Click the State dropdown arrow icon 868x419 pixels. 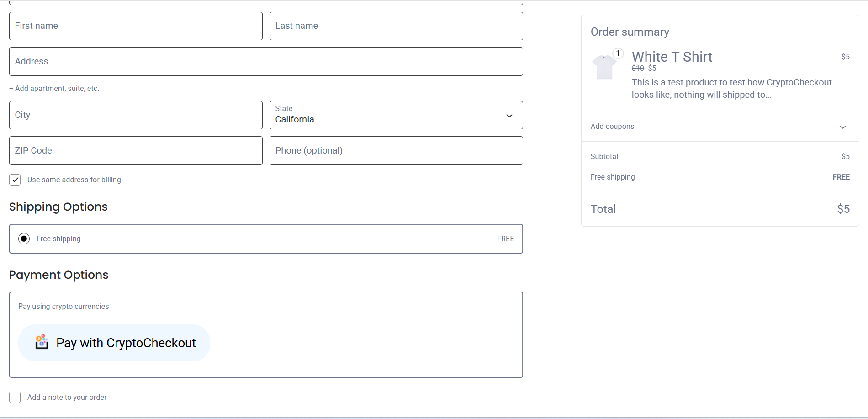pyautogui.click(x=509, y=116)
